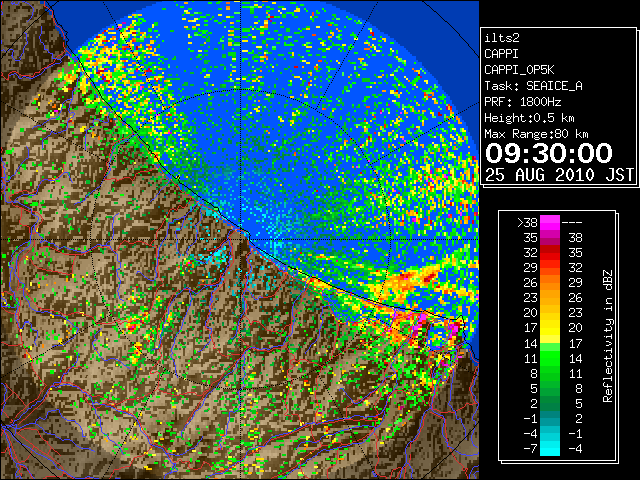This screenshot has height=480, width=640.
Task: Click the 'Reflectivity in dBZ' axis label
Action: pos(607,336)
